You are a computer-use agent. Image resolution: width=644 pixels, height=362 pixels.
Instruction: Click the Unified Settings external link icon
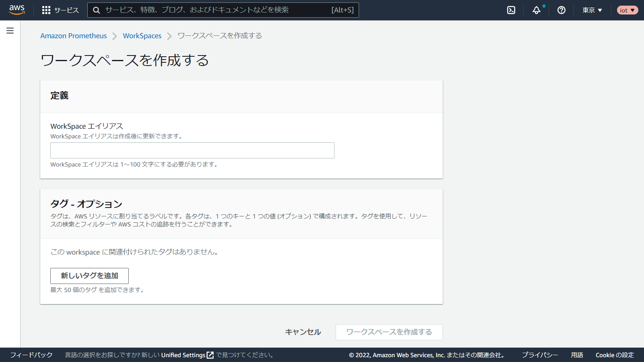(x=210, y=355)
